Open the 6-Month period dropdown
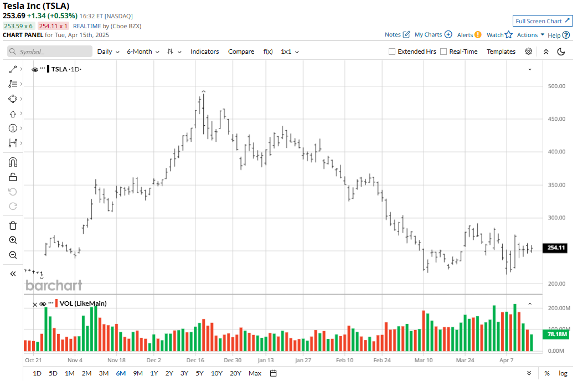Screen dimensions: 588x391 [143, 52]
